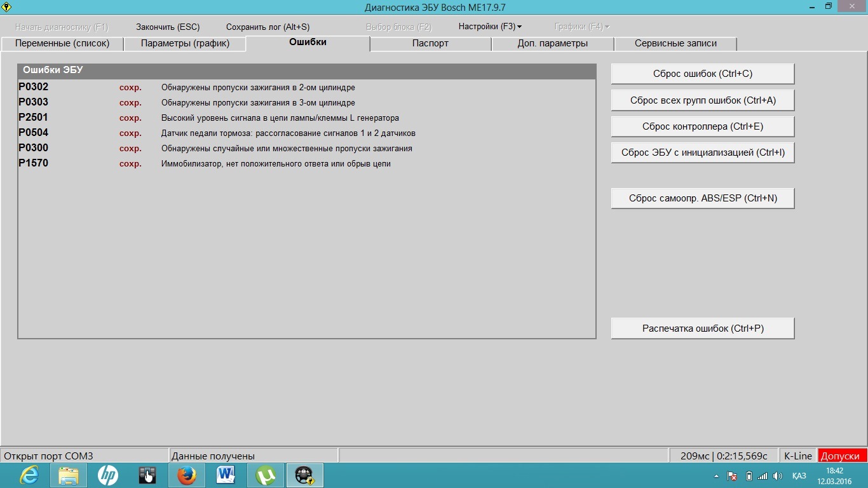This screenshot has width=868, height=488.
Task: Click Распечатка ошибок (Ctrl+P) button
Action: pyautogui.click(x=703, y=329)
